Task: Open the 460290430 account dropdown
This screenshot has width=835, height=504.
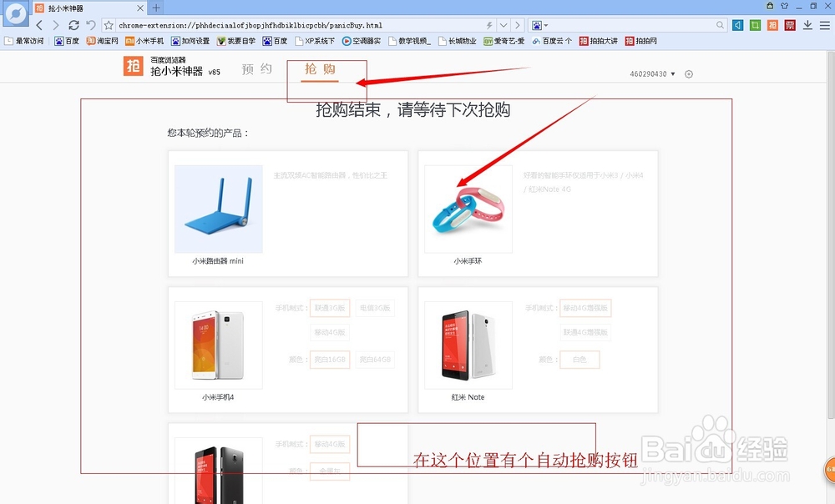Action: tap(652, 74)
